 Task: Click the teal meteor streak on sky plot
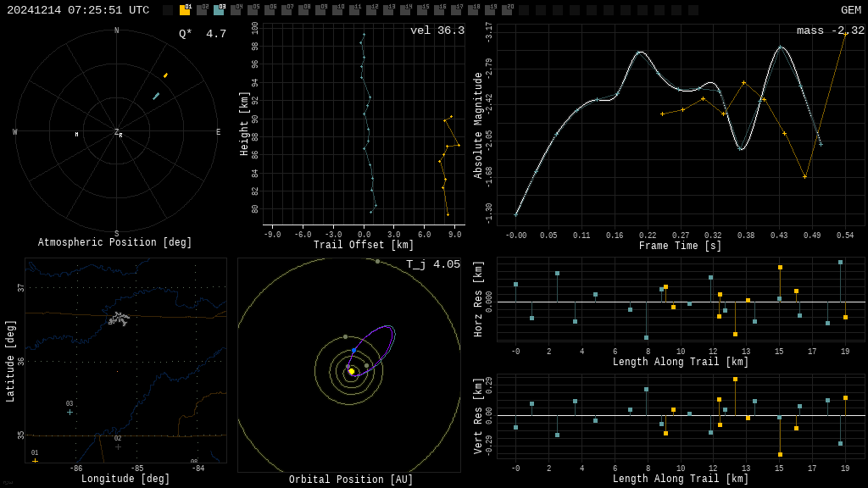(156, 97)
